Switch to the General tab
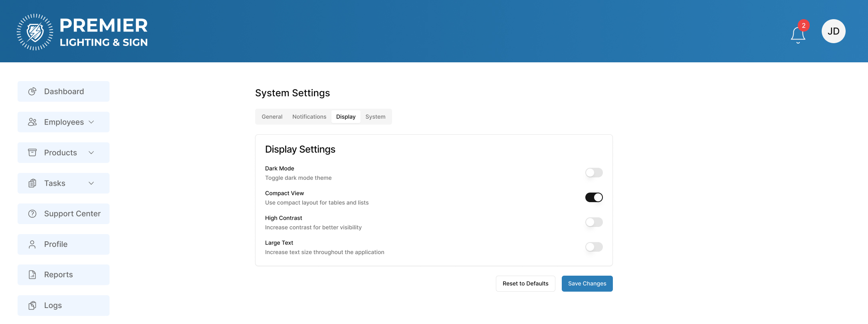868x324 pixels. (x=272, y=117)
